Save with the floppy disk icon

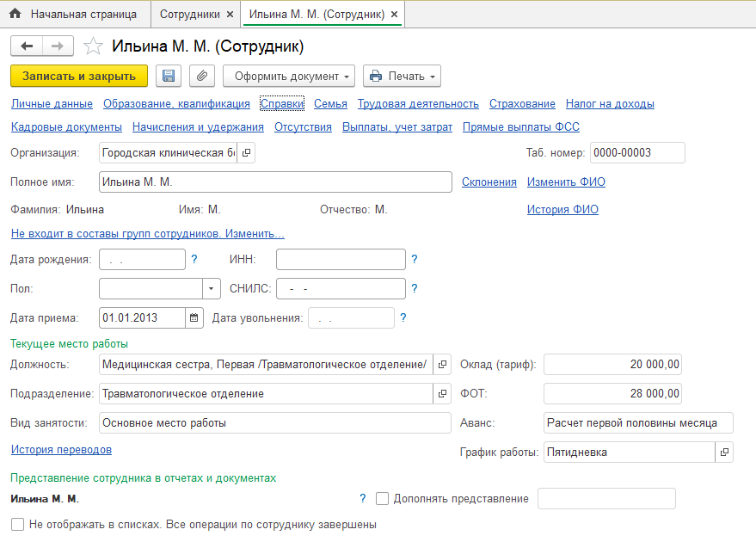[x=169, y=77]
